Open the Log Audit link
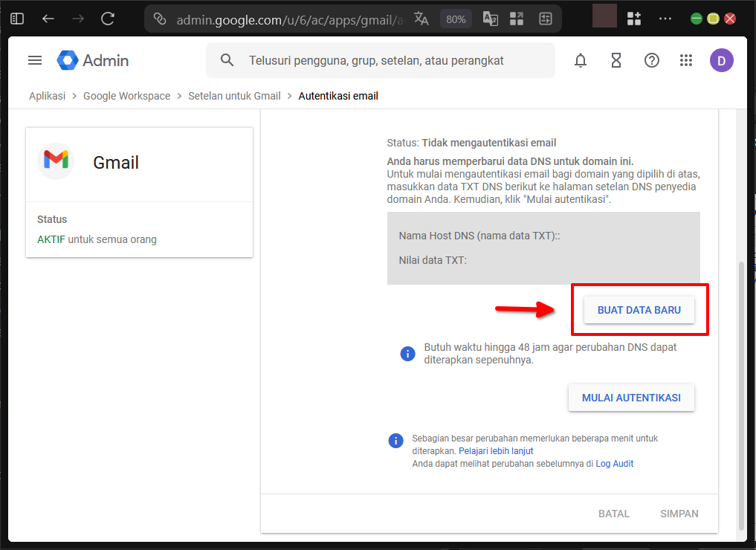 [x=615, y=463]
